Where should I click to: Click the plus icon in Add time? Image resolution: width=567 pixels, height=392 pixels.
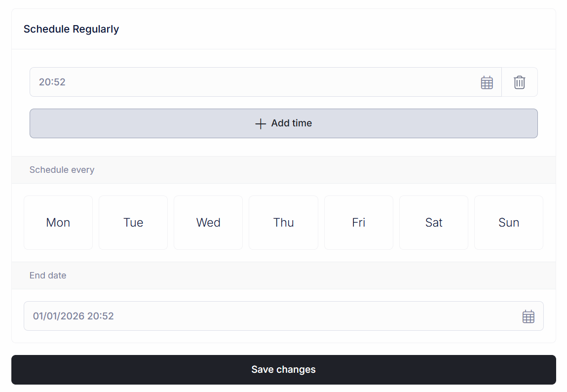(261, 123)
